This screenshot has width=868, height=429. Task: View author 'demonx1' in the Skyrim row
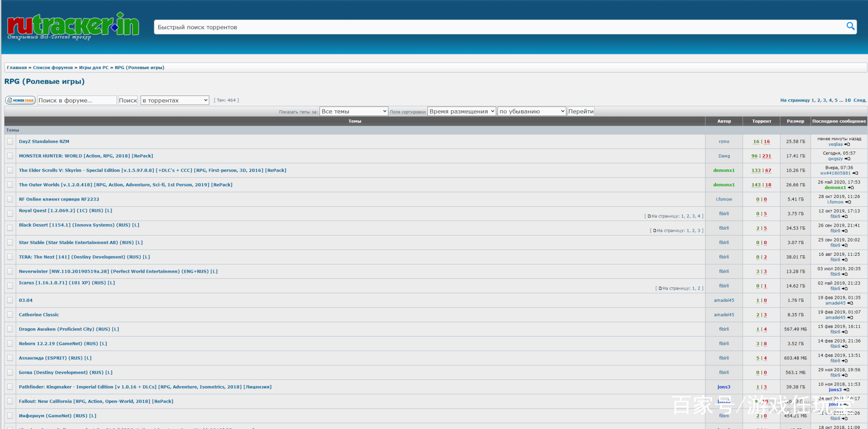point(724,171)
